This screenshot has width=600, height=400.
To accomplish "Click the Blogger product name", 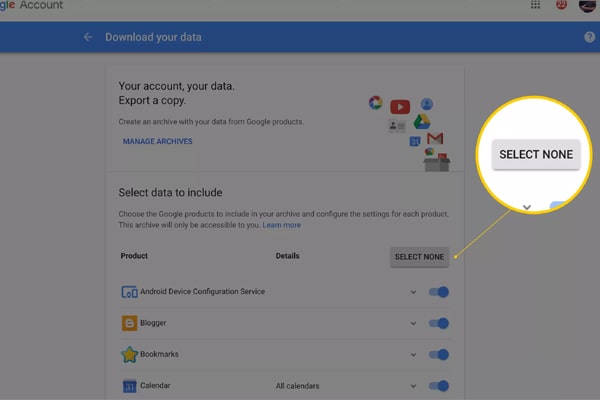I will click(x=153, y=323).
